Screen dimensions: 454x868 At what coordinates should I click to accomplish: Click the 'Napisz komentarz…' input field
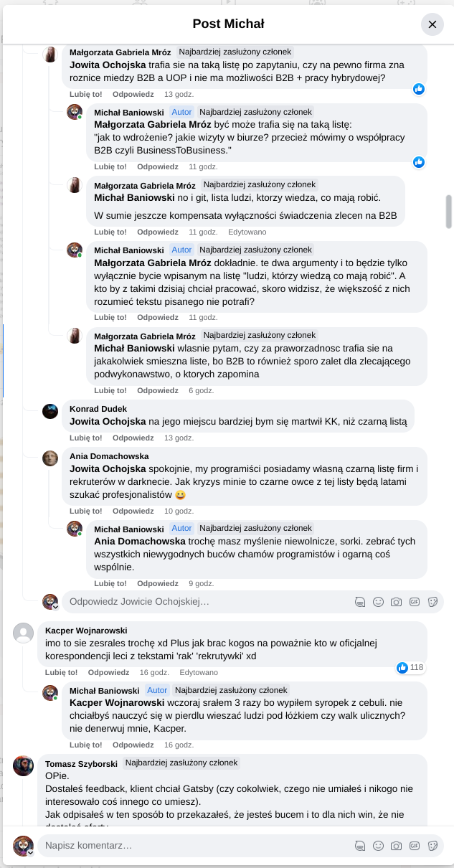tap(194, 846)
